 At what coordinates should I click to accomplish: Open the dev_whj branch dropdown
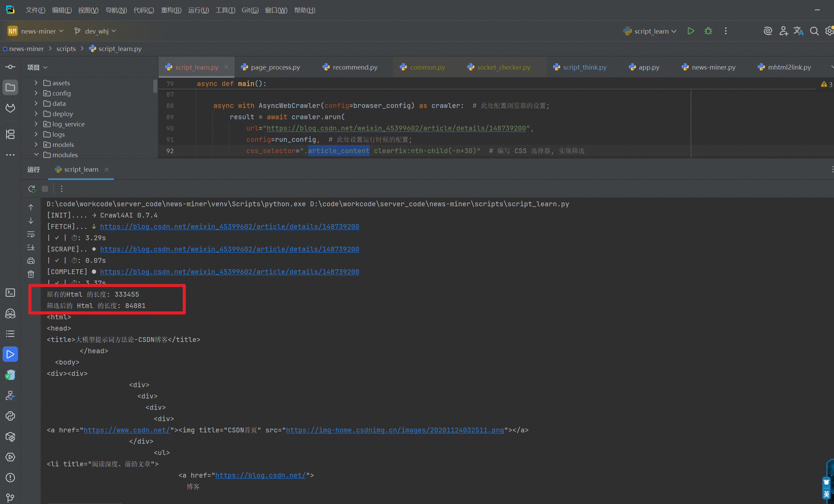[x=96, y=31]
